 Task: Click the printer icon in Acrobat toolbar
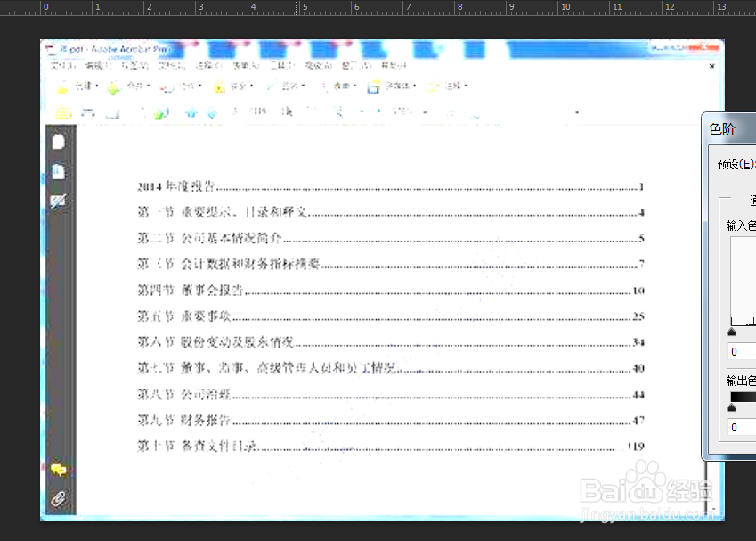[88, 113]
